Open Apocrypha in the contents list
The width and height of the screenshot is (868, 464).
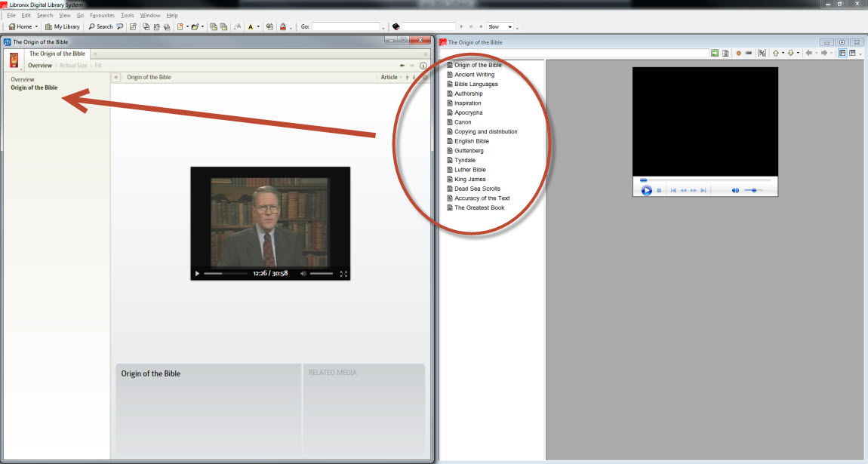tap(468, 113)
